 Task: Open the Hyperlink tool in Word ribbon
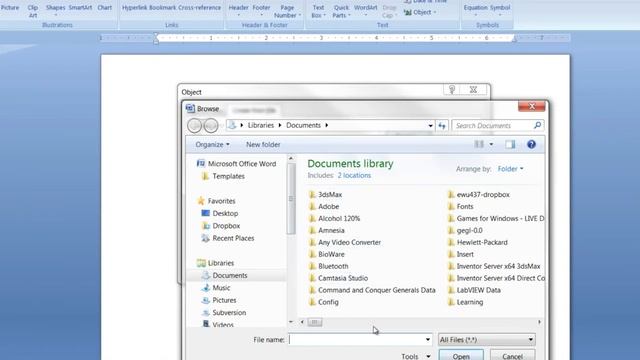[134, 7]
